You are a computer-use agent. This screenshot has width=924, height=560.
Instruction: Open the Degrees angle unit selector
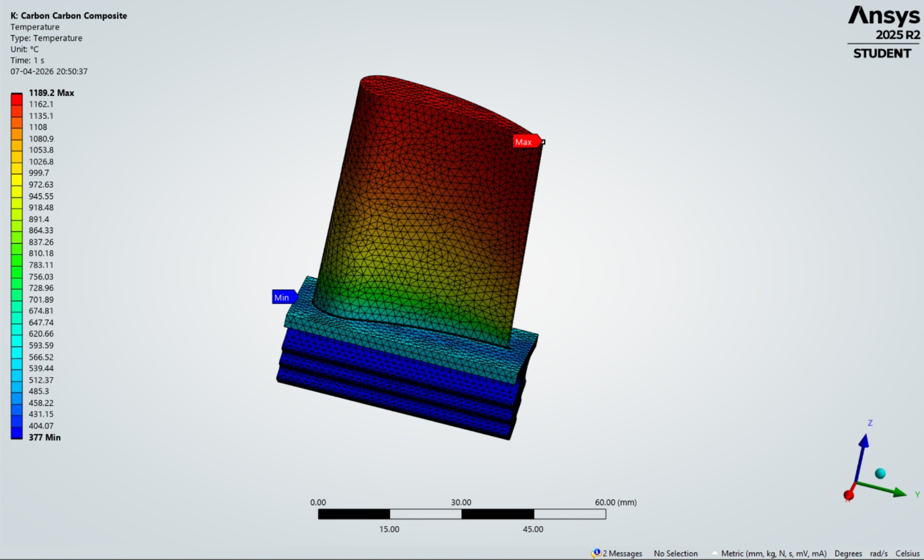point(849,553)
